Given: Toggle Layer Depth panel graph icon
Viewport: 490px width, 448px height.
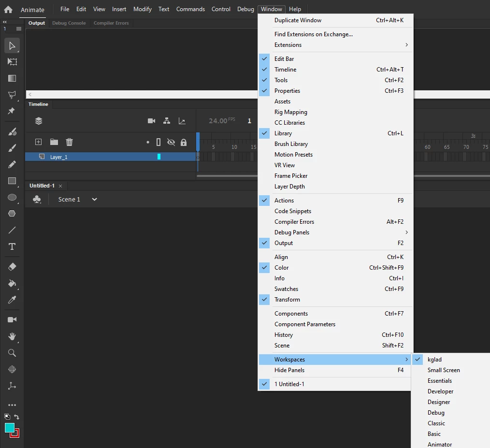Looking at the screenshot, I should coord(182,121).
